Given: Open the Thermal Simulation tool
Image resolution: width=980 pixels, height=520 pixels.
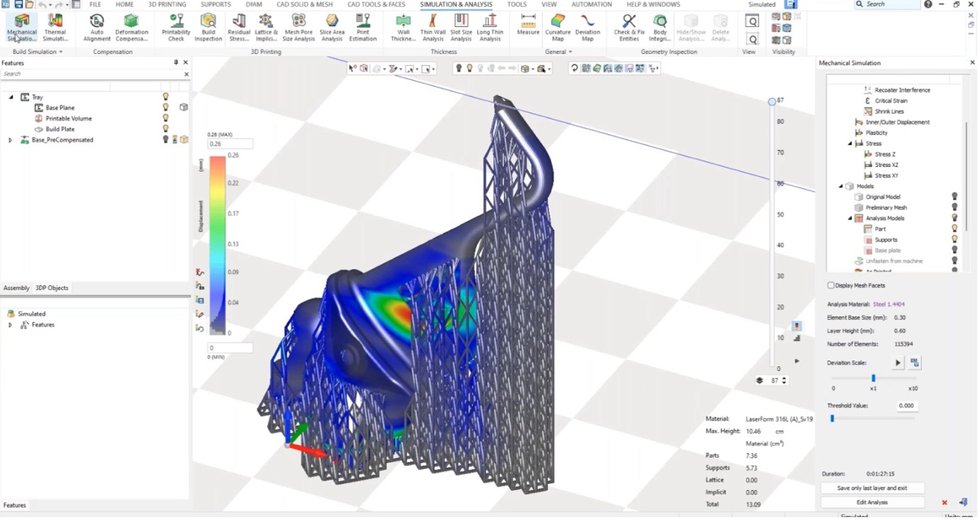Looking at the screenshot, I should 57,27.
